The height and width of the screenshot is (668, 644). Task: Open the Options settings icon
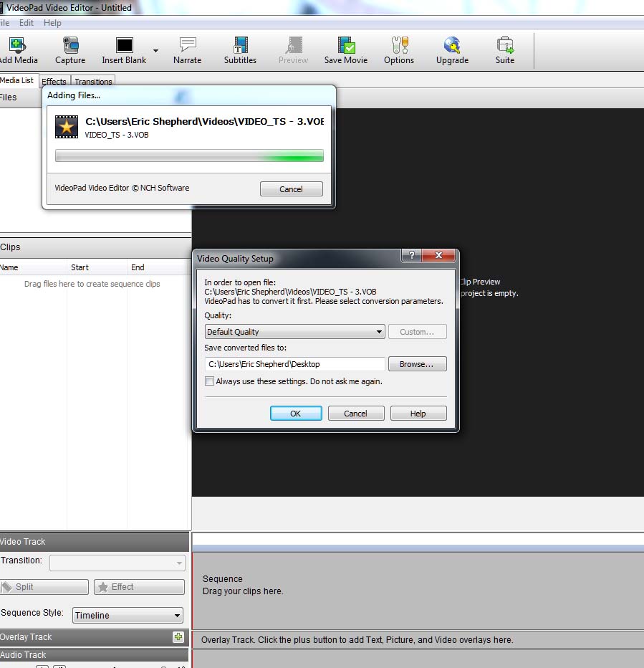pos(399,46)
